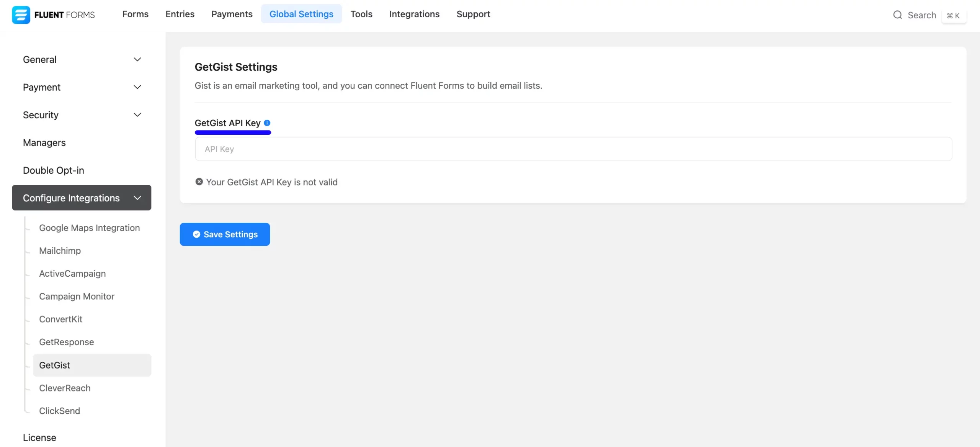
Task: Focus the API Key input field
Action: [x=573, y=149]
